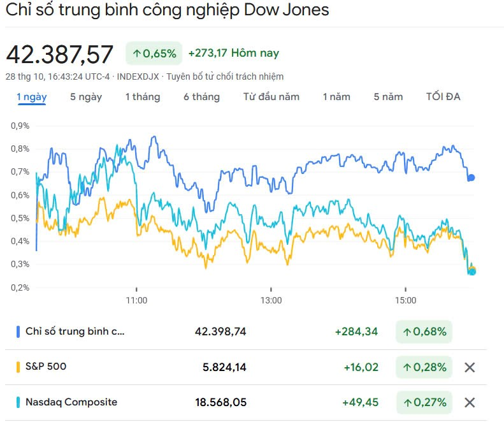Click the green 0,65% change badge
Image resolution: width=504 pixels, height=422 pixels.
[x=154, y=54]
